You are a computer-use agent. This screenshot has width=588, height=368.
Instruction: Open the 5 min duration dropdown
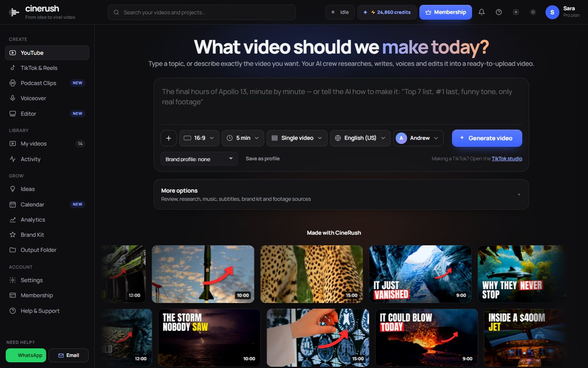coord(243,138)
